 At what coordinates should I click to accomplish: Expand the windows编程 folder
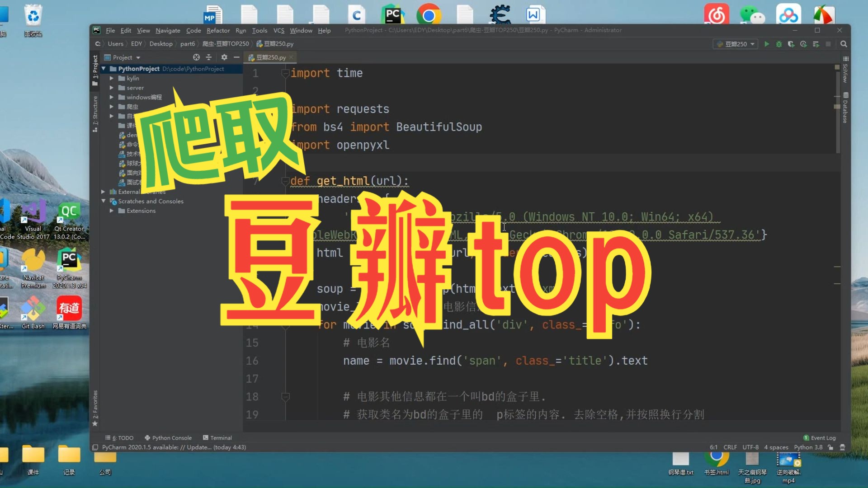tap(112, 97)
